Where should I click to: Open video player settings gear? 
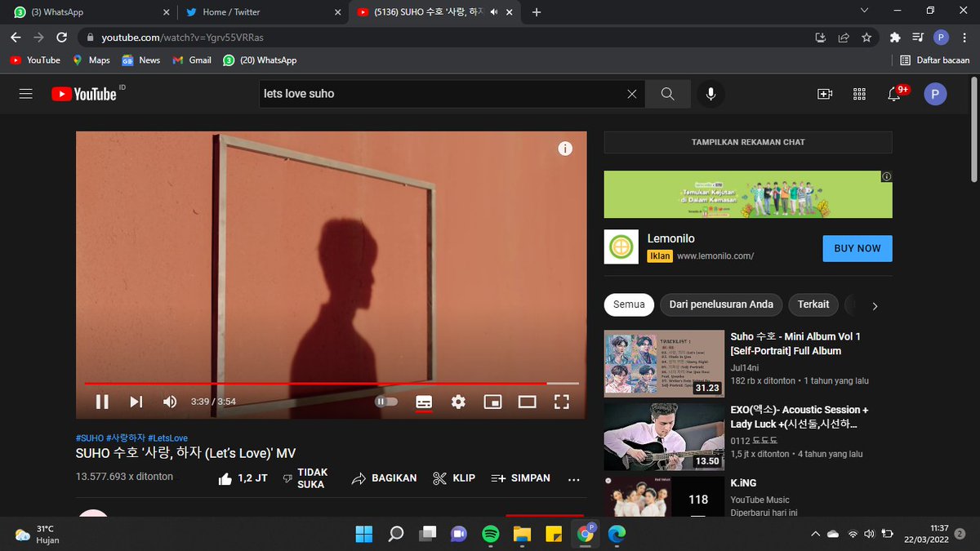458,402
